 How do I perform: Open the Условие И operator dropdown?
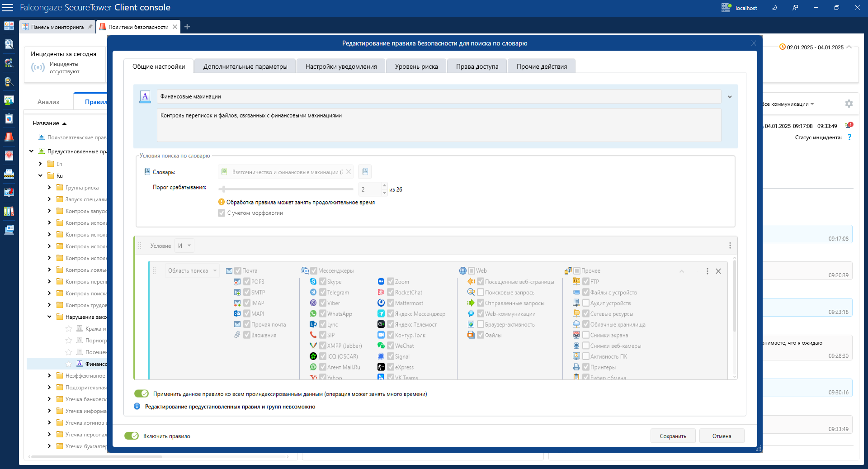point(184,246)
